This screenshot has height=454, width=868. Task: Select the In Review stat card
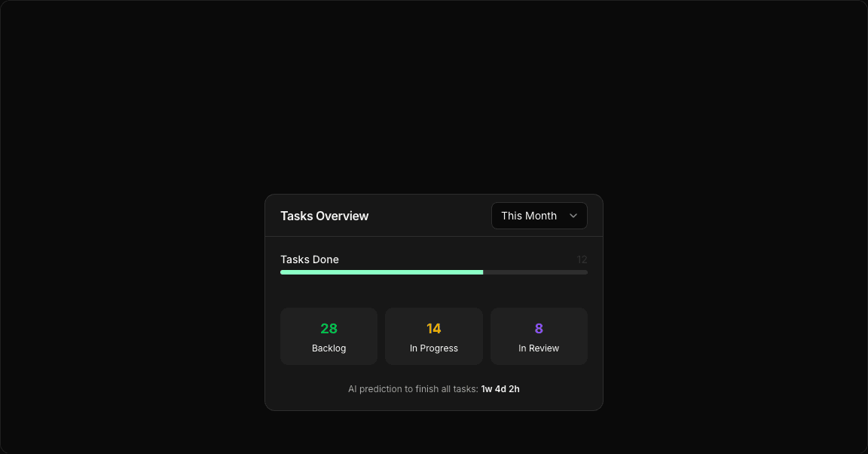(539, 336)
